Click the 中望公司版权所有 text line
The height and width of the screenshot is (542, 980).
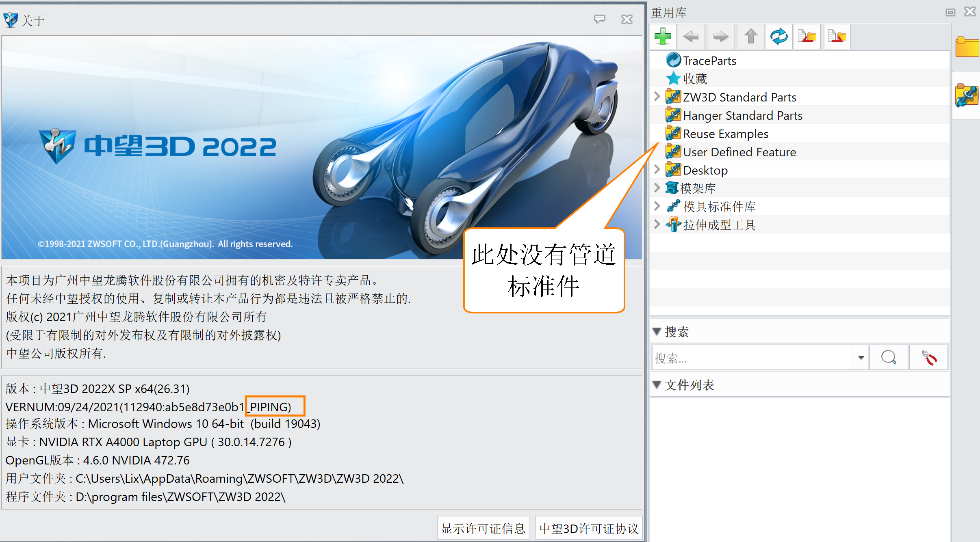point(56,353)
